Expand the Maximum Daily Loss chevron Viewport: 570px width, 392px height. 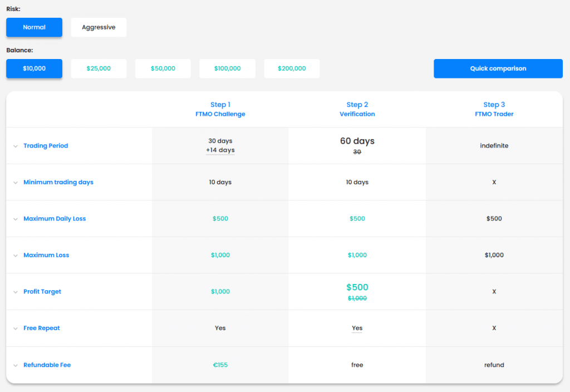pyautogui.click(x=15, y=219)
